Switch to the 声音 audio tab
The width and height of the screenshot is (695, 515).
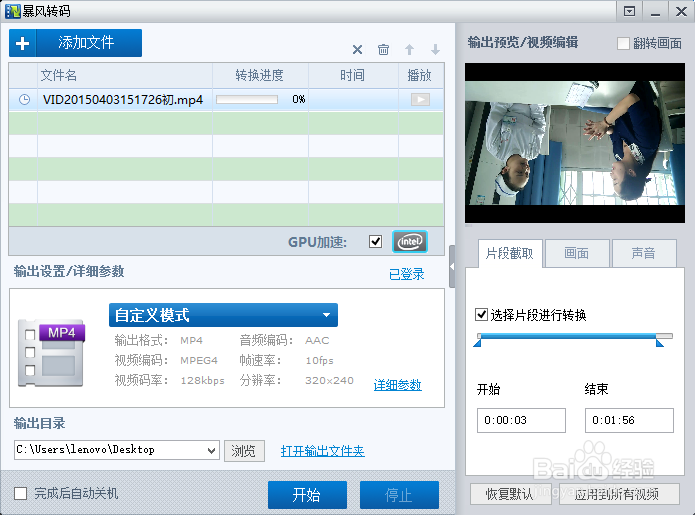[x=644, y=254]
